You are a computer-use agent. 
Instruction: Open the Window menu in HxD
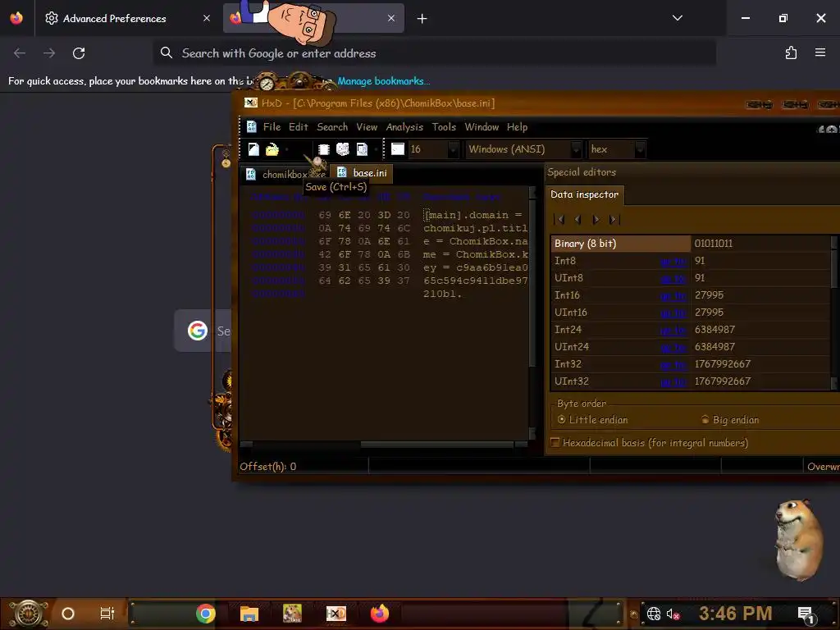482,127
